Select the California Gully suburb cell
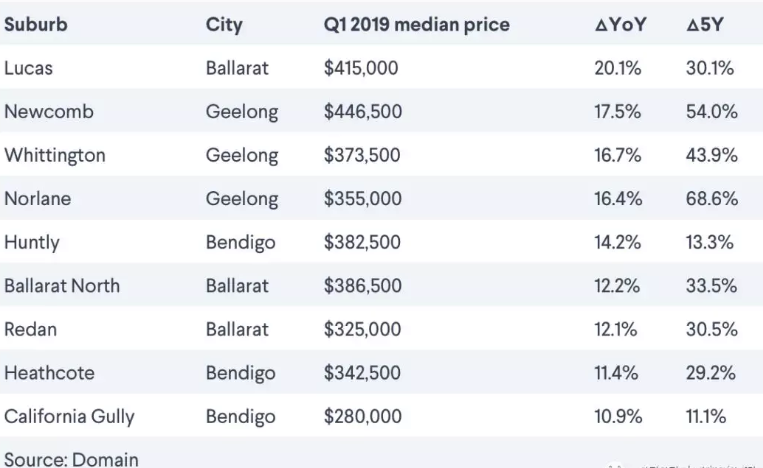Screen dimensions: 763x468 69,417
